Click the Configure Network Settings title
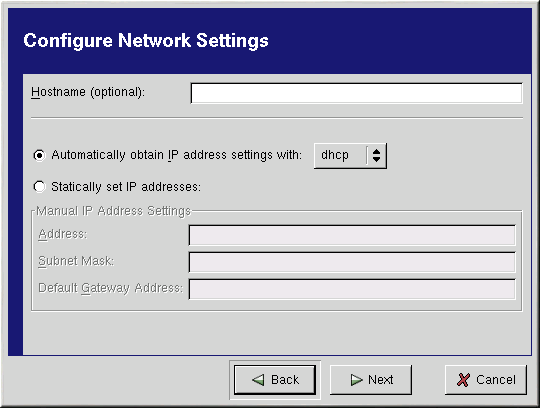Viewport: 540px width, 408px height. pos(146,41)
